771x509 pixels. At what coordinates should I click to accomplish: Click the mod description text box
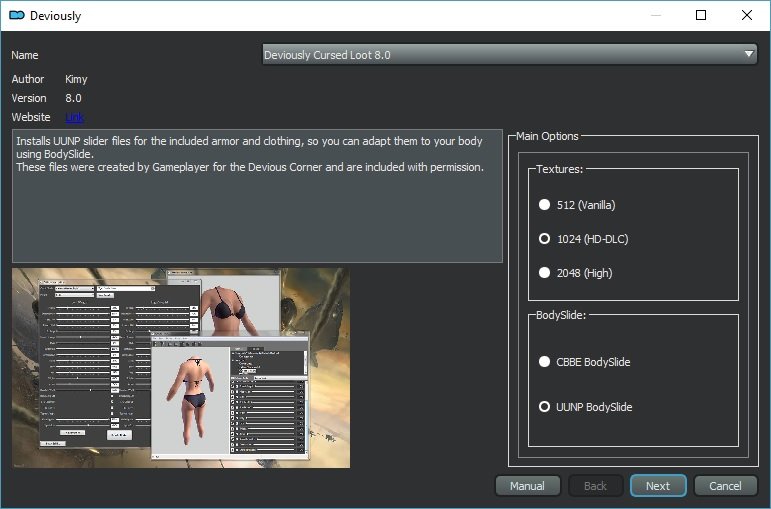[x=257, y=196]
